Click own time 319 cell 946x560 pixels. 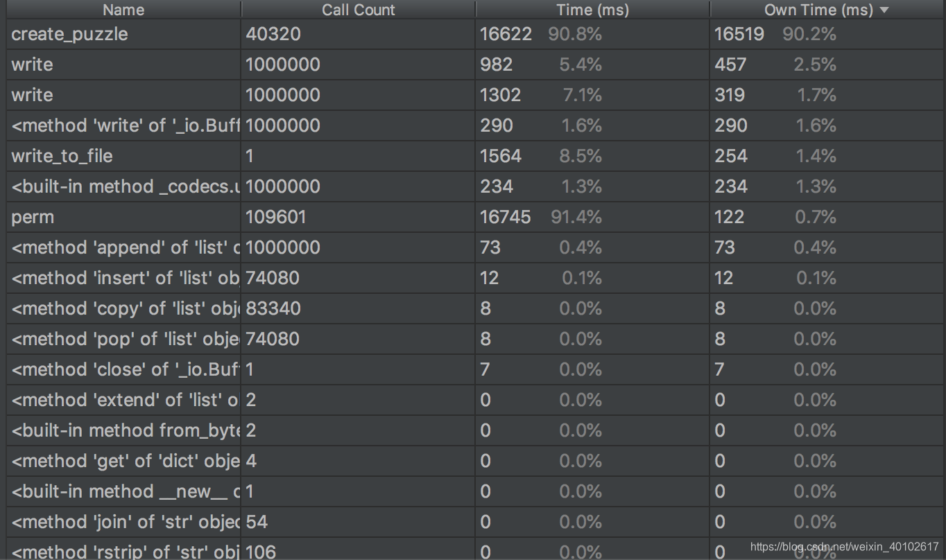point(730,95)
